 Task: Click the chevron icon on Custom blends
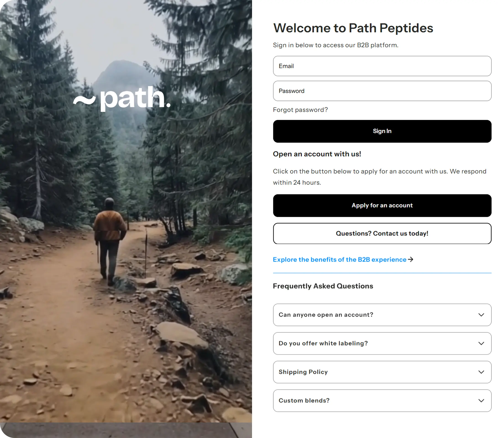(x=481, y=401)
